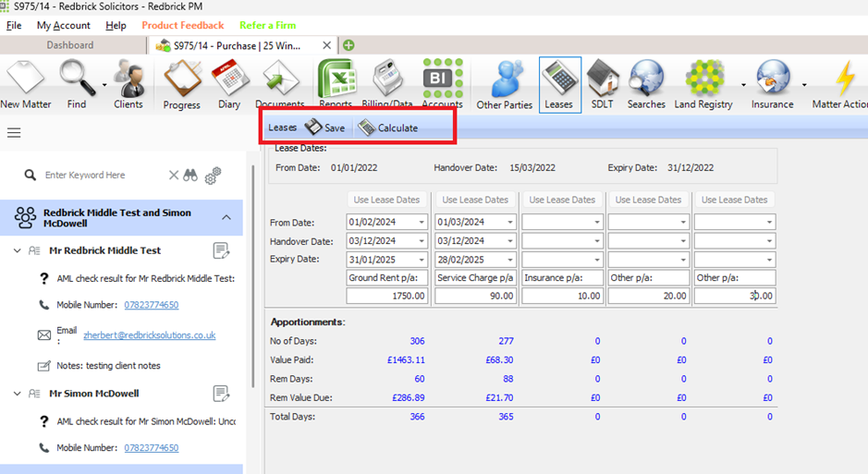The image size is (868, 474).
Task: Open Ground Rent From Date 01/02/2024 dropdown
Action: tap(422, 223)
